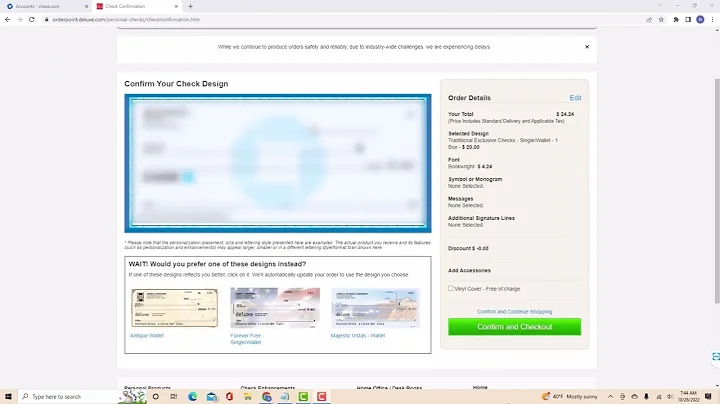
Task: Click the green Confirm and Checkout button
Action: [x=514, y=327]
